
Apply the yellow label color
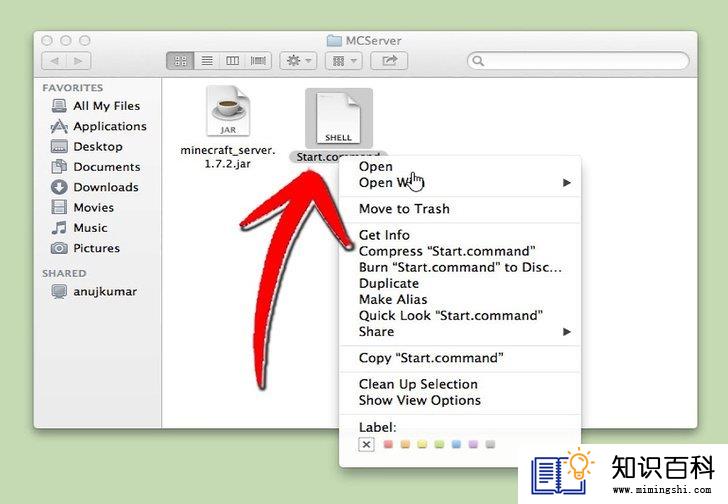(422, 445)
